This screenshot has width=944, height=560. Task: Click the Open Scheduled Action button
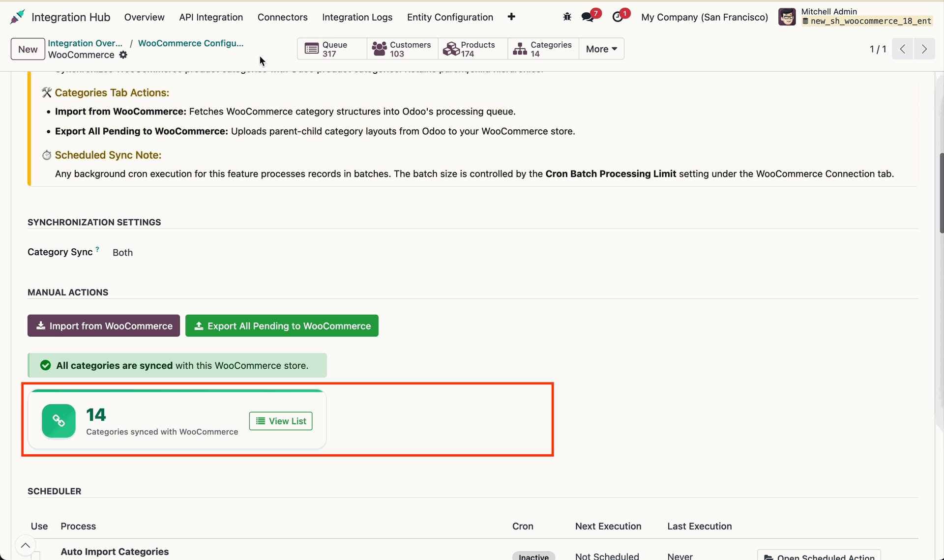point(819,556)
